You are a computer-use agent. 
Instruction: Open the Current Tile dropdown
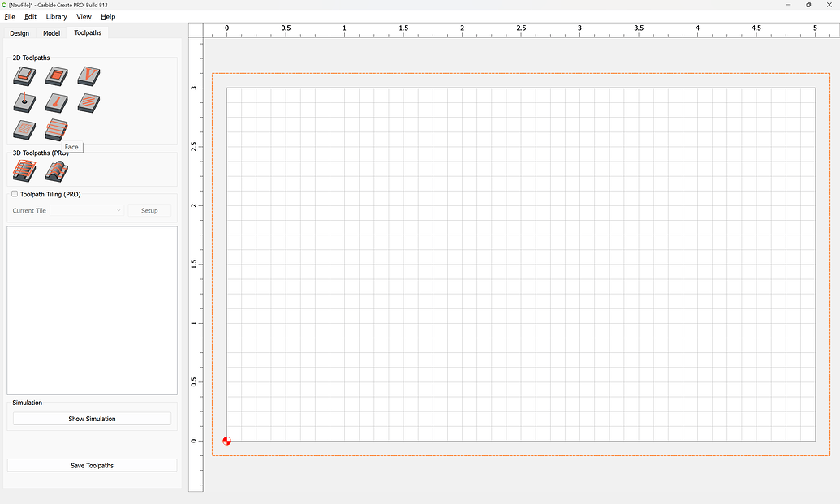coord(87,210)
